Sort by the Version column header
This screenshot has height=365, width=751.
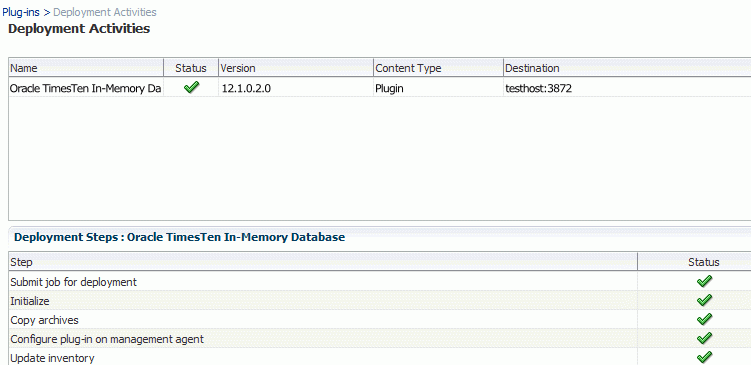click(x=296, y=68)
